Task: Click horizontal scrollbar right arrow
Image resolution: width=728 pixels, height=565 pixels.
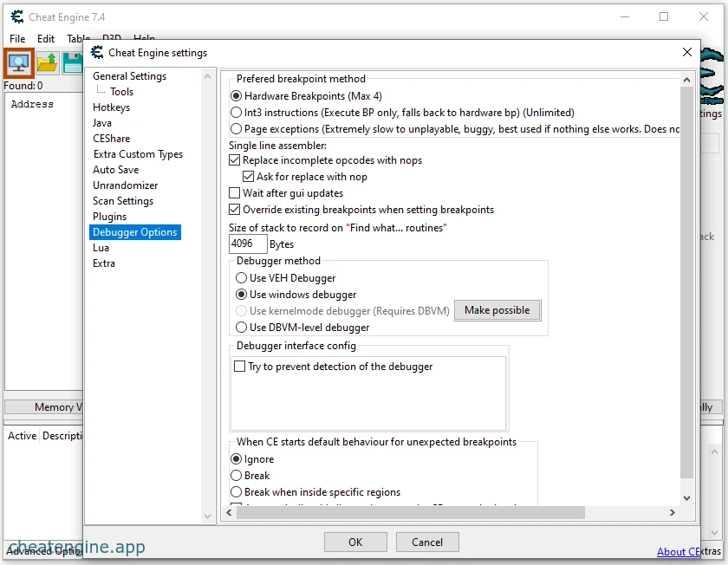Action: tap(673, 512)
